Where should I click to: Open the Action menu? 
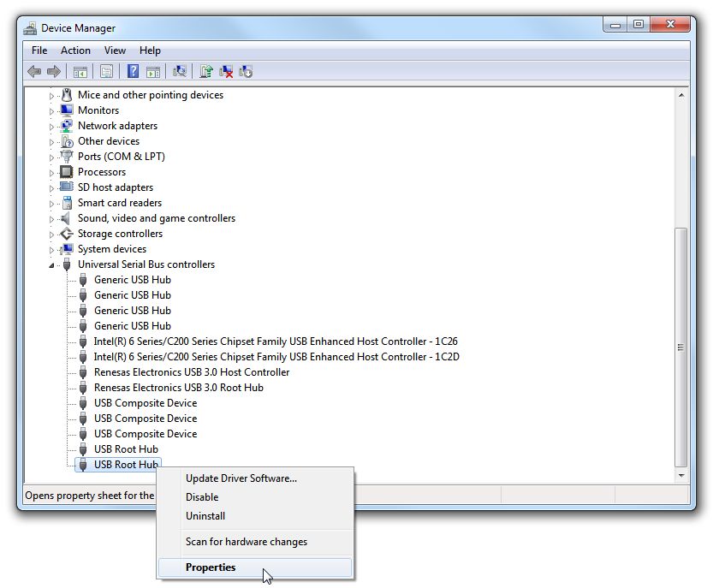[75, 50]
